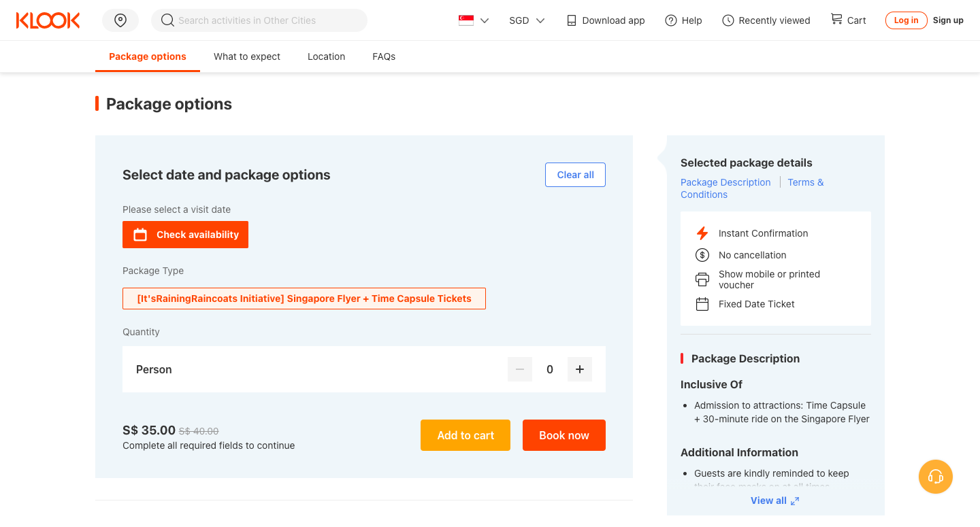Decrease the Person quantity with minus

[520, 369]
